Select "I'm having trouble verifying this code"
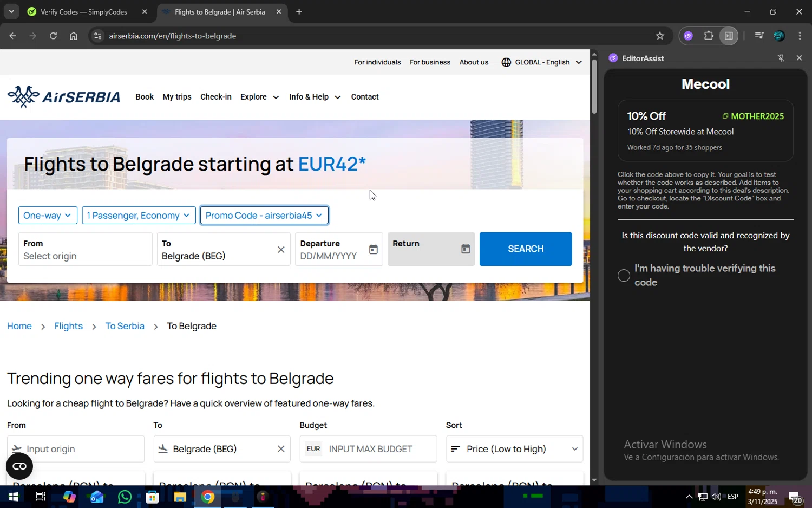 pos(624,276)
